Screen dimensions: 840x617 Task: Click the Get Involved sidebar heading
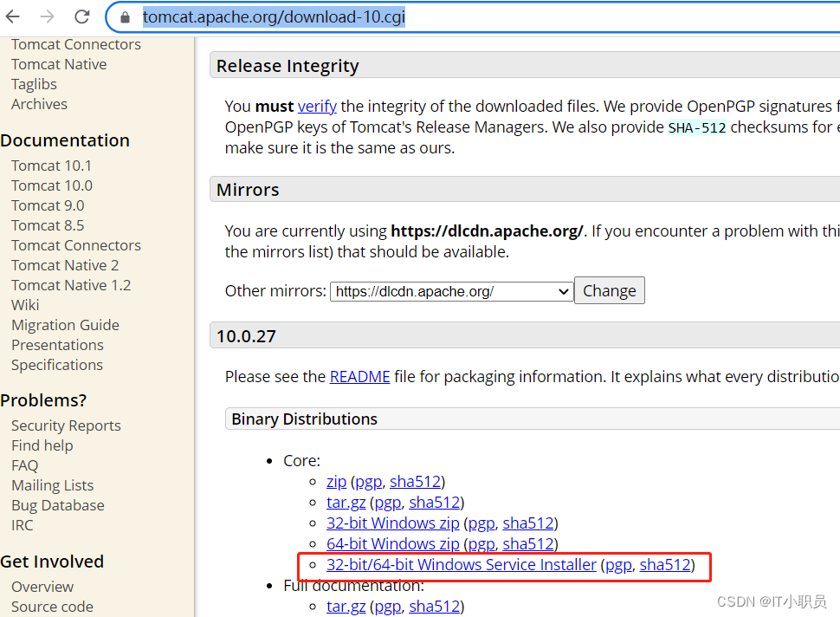click(52, 562)
